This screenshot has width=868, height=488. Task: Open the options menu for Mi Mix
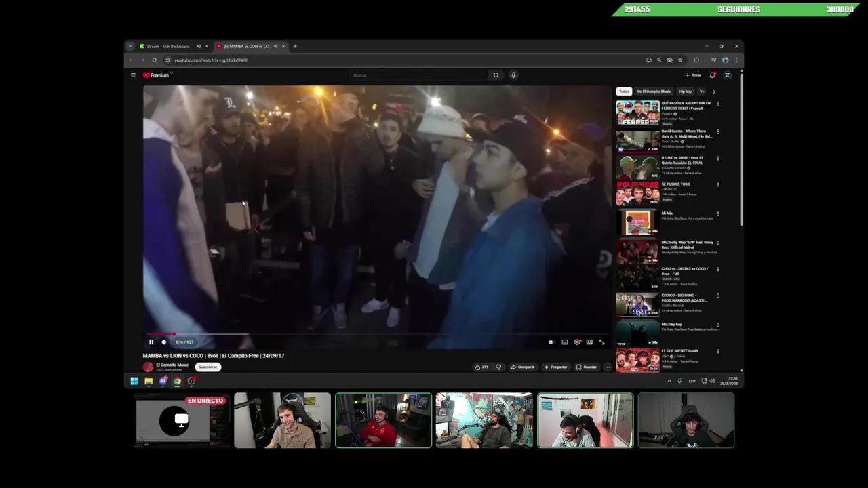click(717, 214)
